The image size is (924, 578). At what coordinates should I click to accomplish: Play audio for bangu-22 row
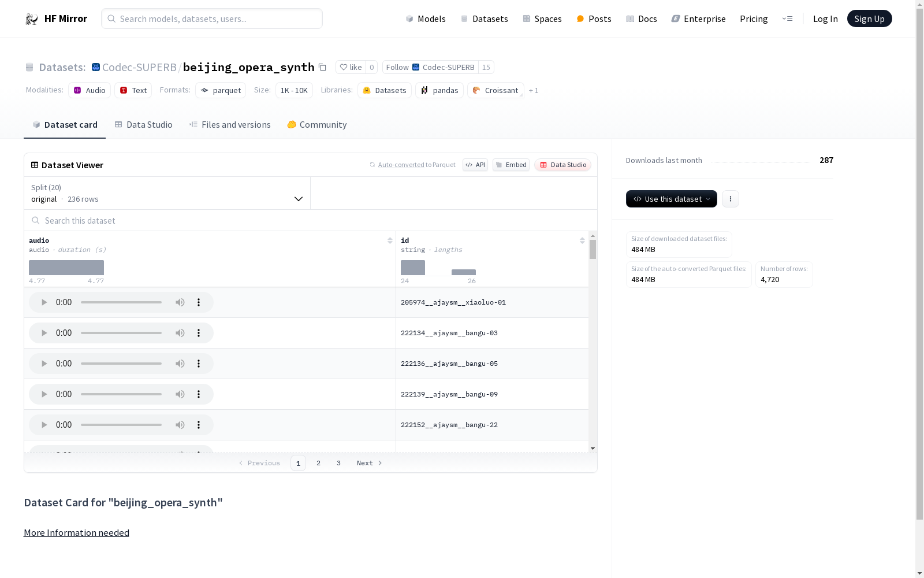point(44,425)
